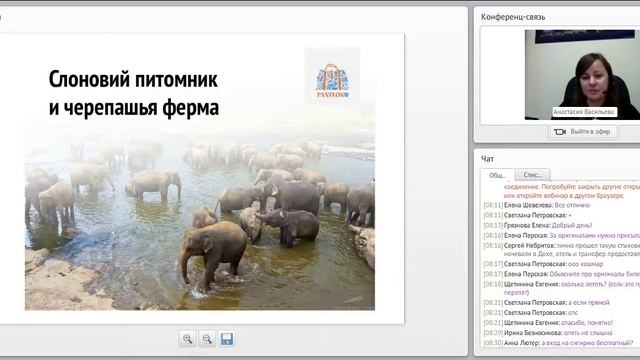Select Щетинина Евгения's 'сколько лететь?' message

click(x=562, y=288)
